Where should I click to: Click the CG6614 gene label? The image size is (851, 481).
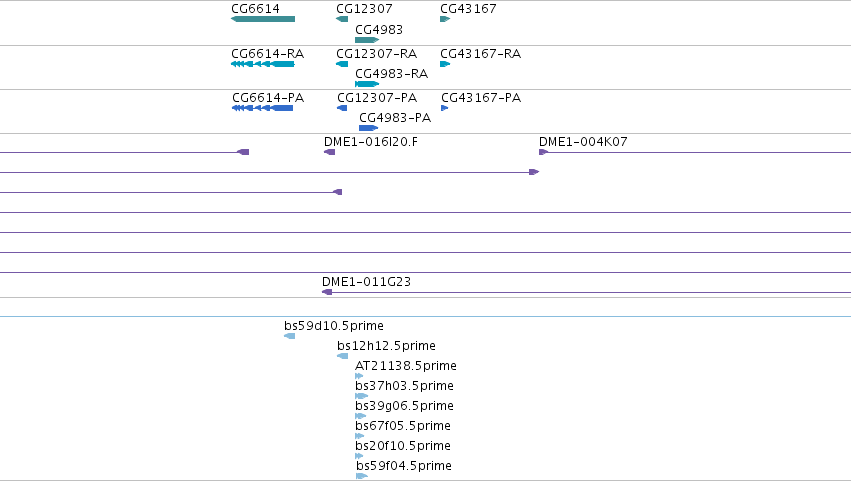click(x=255, y=9)
